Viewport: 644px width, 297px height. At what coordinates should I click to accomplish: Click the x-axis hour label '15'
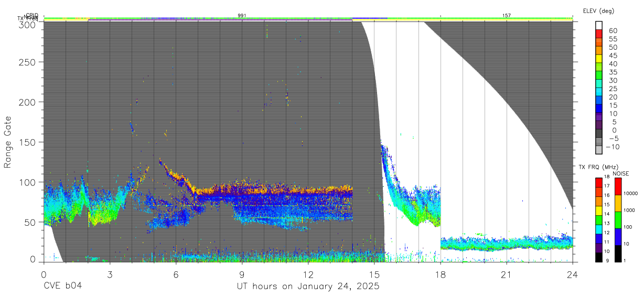(374, 274)
